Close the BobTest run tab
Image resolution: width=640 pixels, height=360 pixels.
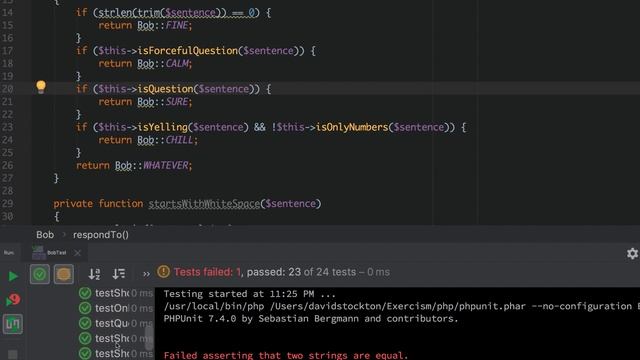click(77, 253)
